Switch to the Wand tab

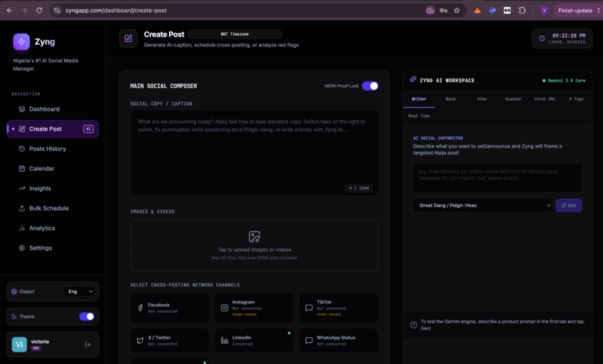pos(450,99)
